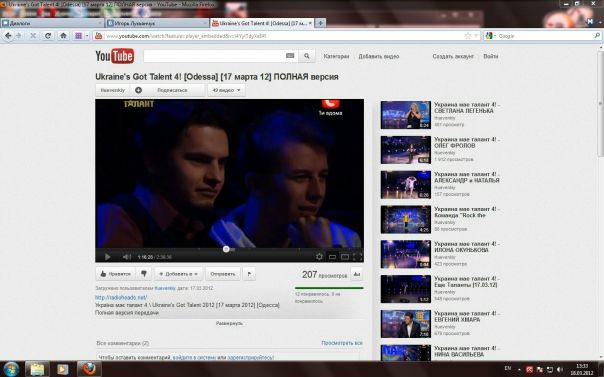Viewport: 604px width, 377px height.
Task: Select the Ukraine's Got Talent tab
Action: point(262,23)
